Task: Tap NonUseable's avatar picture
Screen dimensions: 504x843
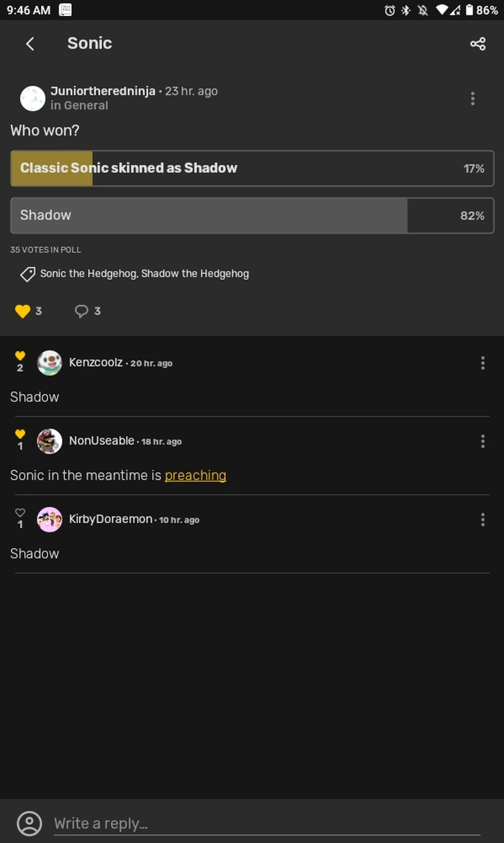Action: tap(49, 442)
